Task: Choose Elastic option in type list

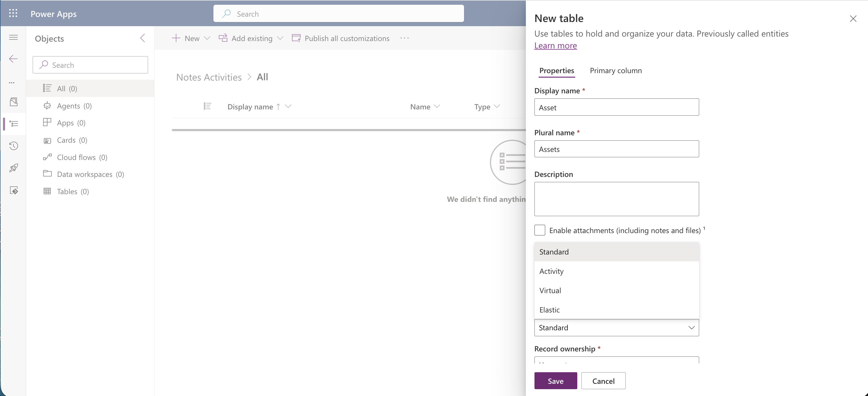Action: pos(617,309)
